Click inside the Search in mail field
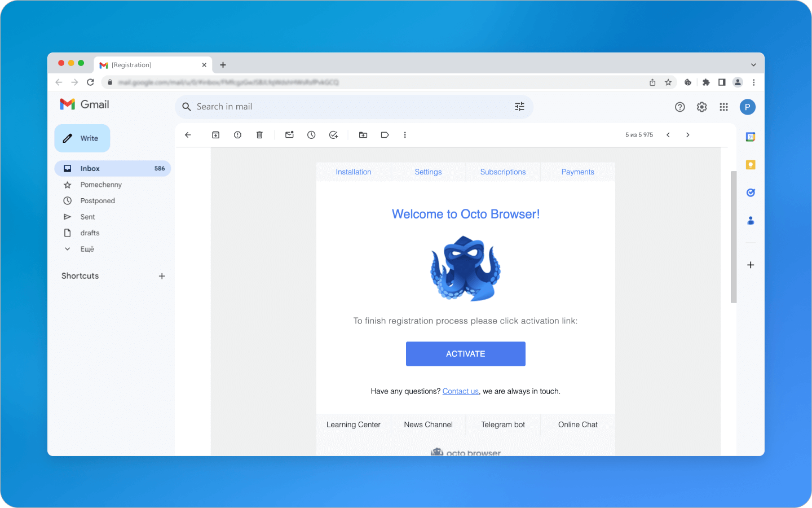812x508 pixels. pos(338,107)
